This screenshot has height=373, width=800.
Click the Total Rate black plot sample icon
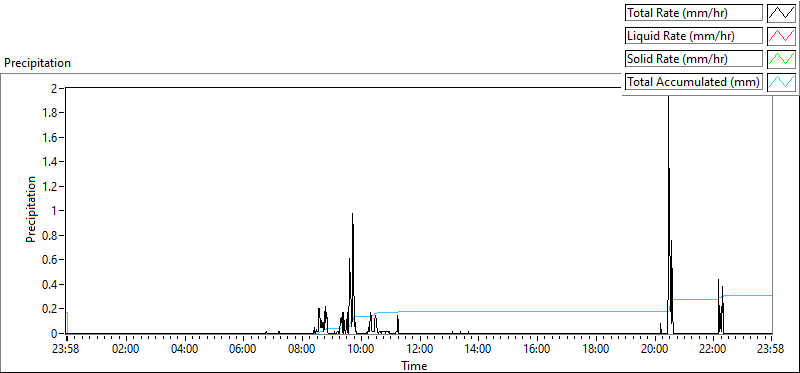pos(781,13)
